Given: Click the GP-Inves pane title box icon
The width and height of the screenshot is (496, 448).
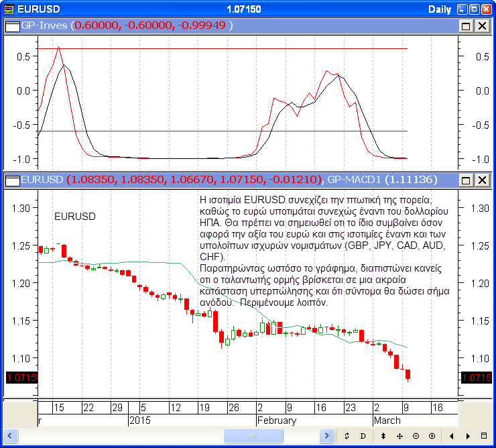Looking at the screenshot, I should [13, 26].
